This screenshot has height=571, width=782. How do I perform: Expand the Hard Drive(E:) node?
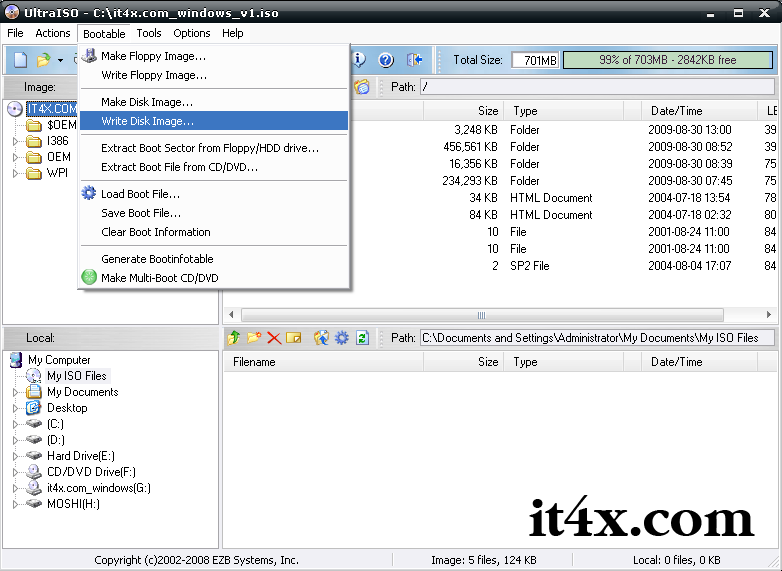coord(15,456)
